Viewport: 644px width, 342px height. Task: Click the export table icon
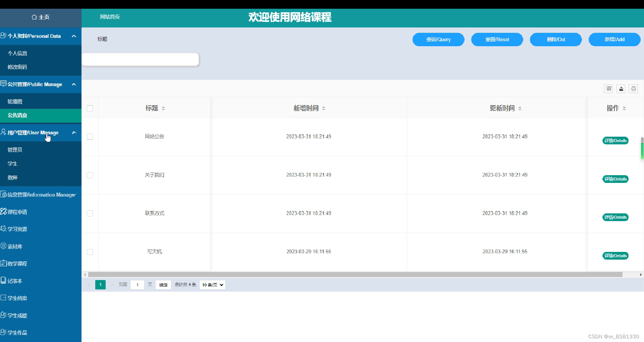click(x=621, y=89)
